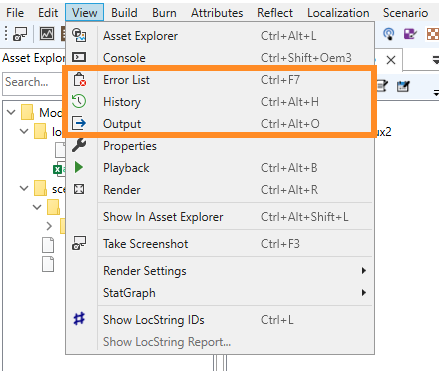
Task: Click the Output arrow icon
Action: click(79, 123)
